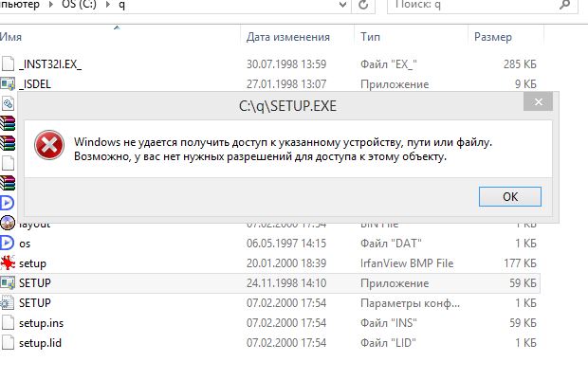This screenshot has width=588, height=380.
Task: Click the blank icon of _INST32I.EX_
Action: pos(8,63)
